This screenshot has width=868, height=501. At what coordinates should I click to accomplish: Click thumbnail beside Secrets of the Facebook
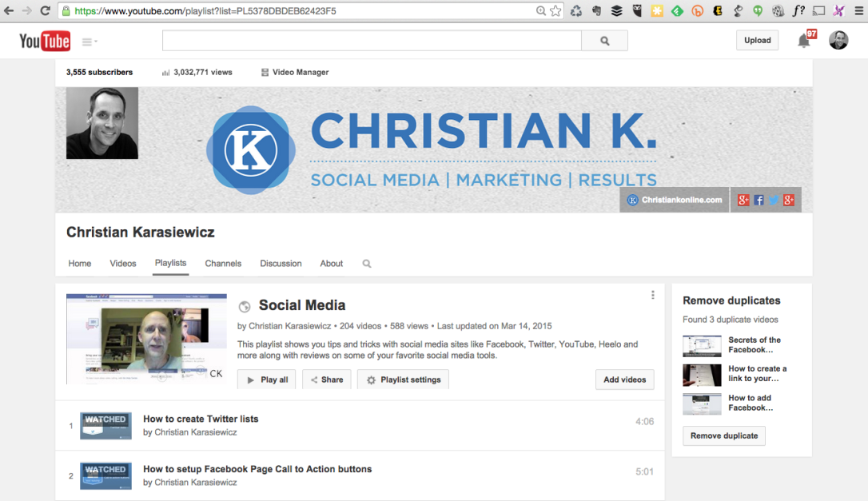tap(702, 346)
